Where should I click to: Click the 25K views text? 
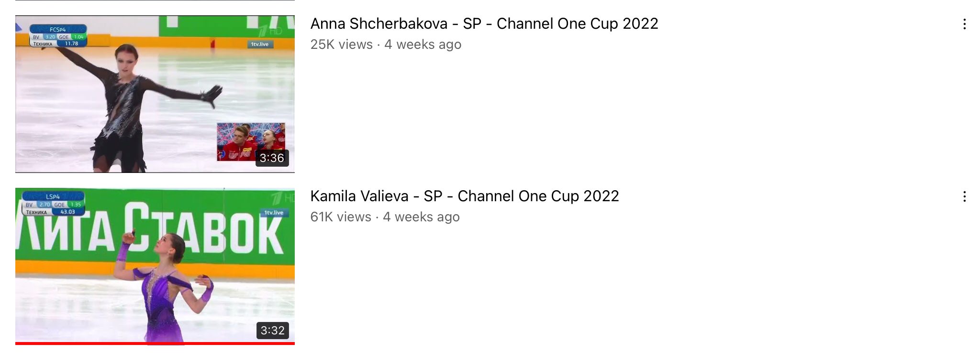(x=341, y=45)
